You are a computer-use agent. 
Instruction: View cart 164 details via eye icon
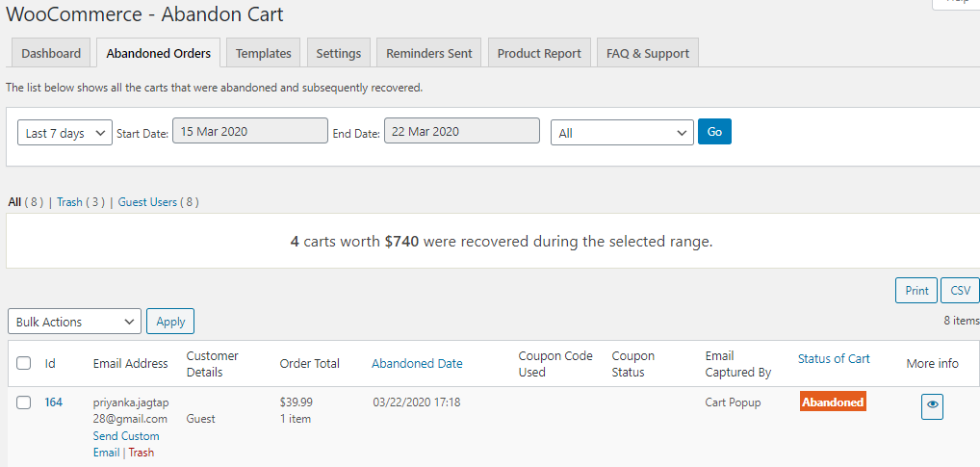932,406
